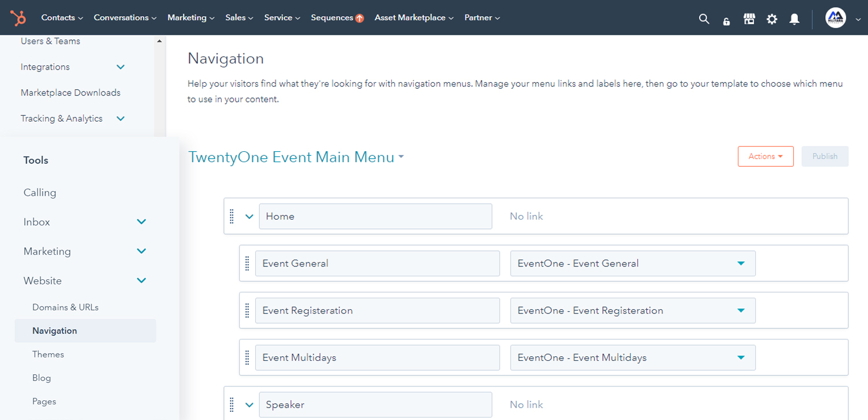
Task: Select Navigation in the Website section
Action: pyautogui.click(x=86, y=331)
